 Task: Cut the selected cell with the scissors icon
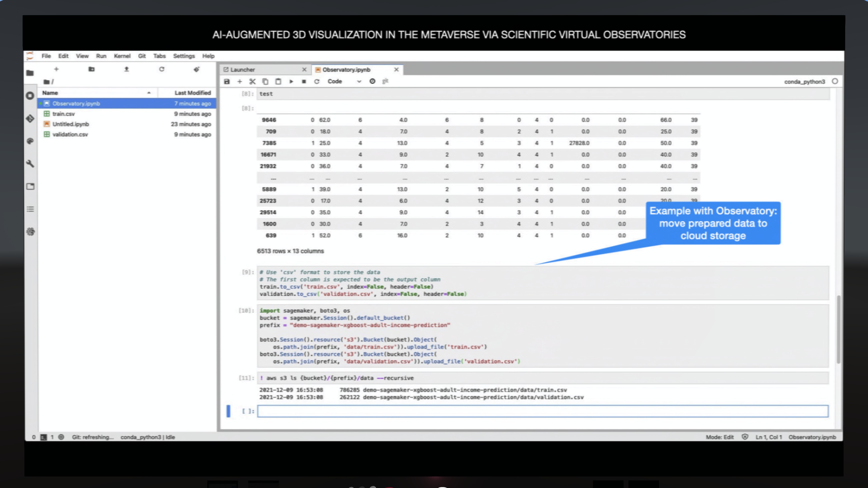click(252, 82)
